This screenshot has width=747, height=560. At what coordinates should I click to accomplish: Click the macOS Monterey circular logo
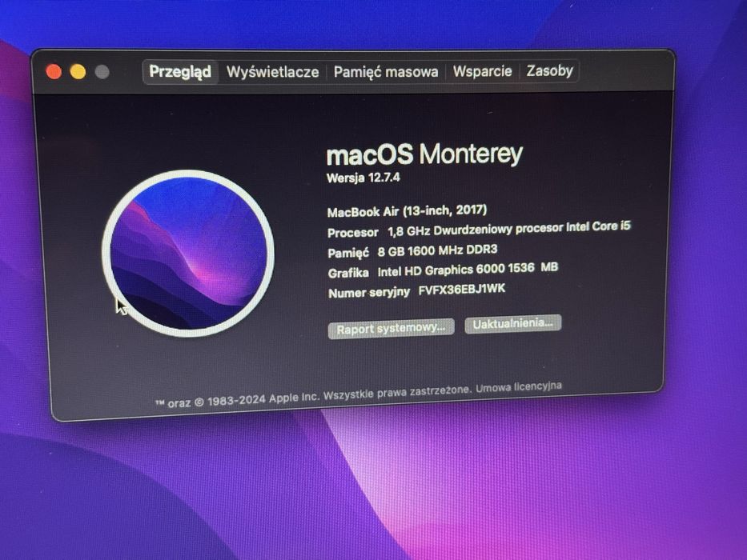pos(188,254)
